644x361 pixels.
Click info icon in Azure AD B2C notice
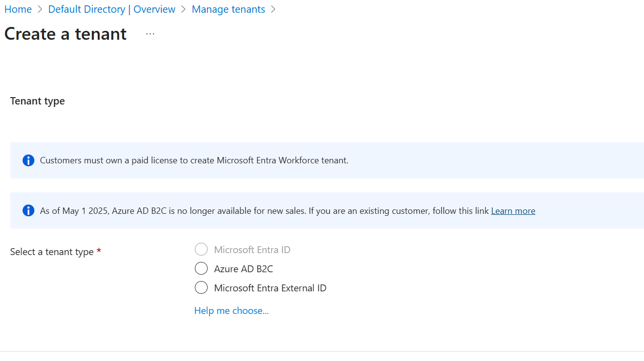click(x=28, y=210)
